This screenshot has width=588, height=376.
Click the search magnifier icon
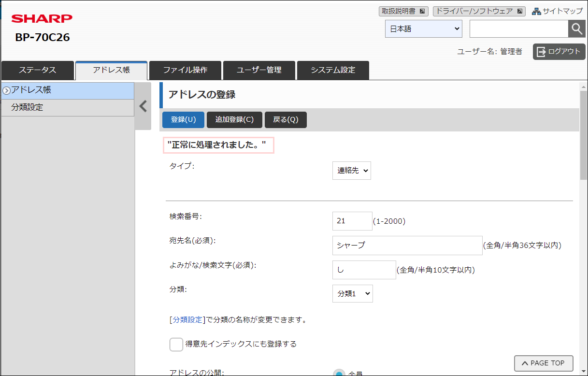coord(576,29)
